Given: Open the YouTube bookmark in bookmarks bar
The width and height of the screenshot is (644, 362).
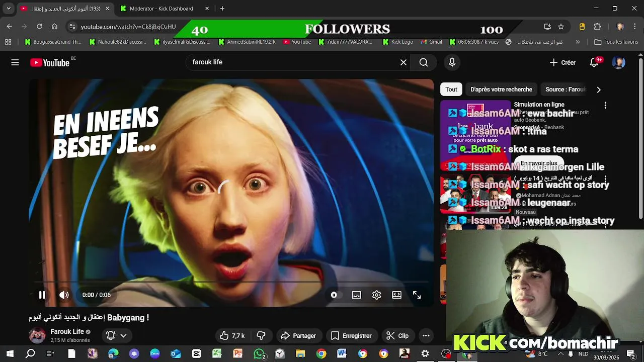Looking at the screenshot, I should 297,42.
